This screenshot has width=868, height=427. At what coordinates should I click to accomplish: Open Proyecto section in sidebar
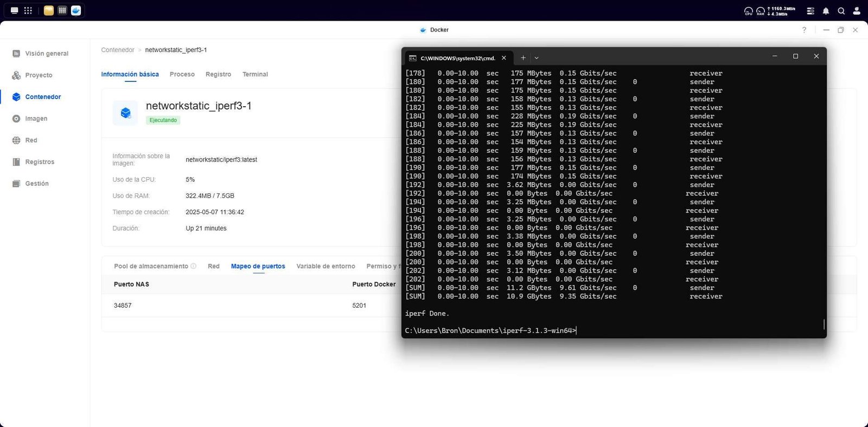pos(39,75)
